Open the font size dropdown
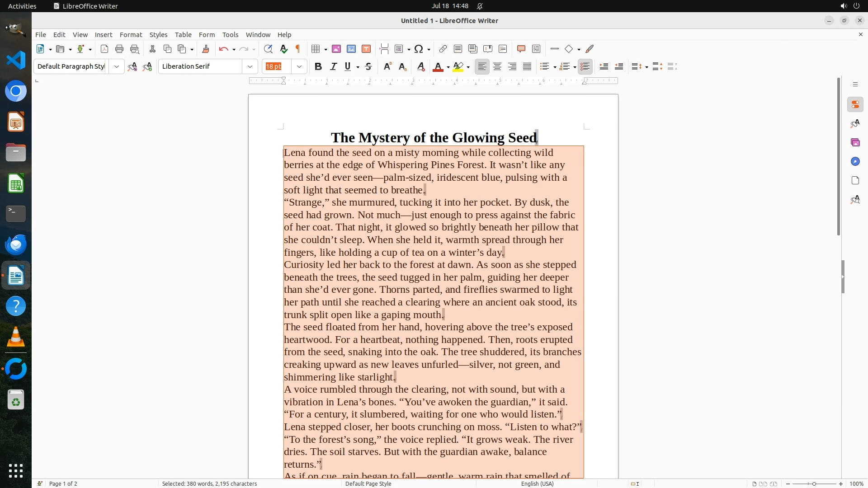Image resolution: width=868 pixels, height=488 pixels. tap(299, 66)
